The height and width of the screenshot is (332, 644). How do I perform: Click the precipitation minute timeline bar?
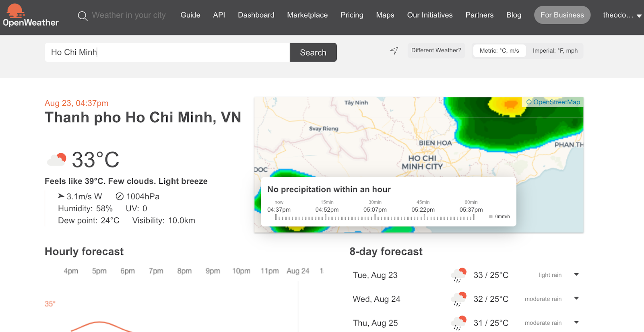(375, 217)
